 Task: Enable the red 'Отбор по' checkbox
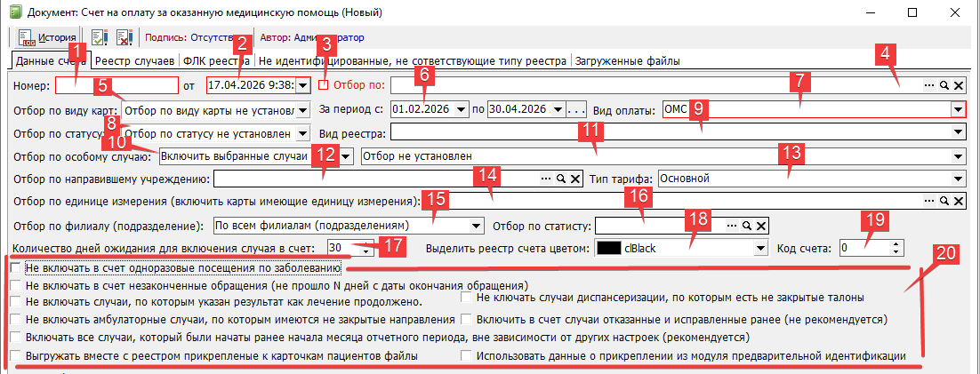325,86
